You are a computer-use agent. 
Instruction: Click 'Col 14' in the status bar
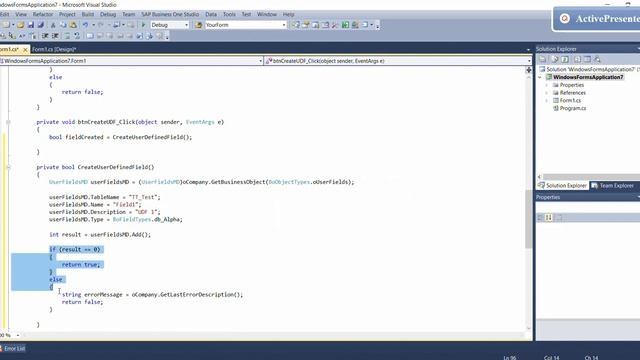552,358
